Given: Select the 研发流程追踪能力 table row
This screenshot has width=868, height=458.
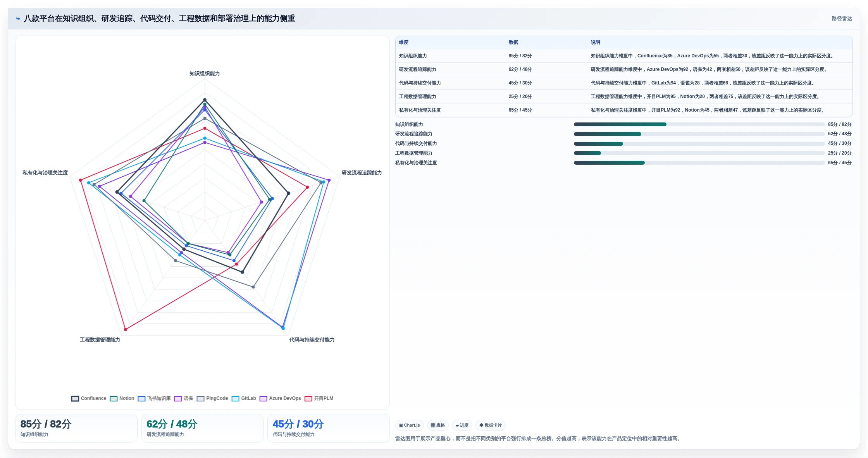Looking at the screenshot, I should click(624, 69).
